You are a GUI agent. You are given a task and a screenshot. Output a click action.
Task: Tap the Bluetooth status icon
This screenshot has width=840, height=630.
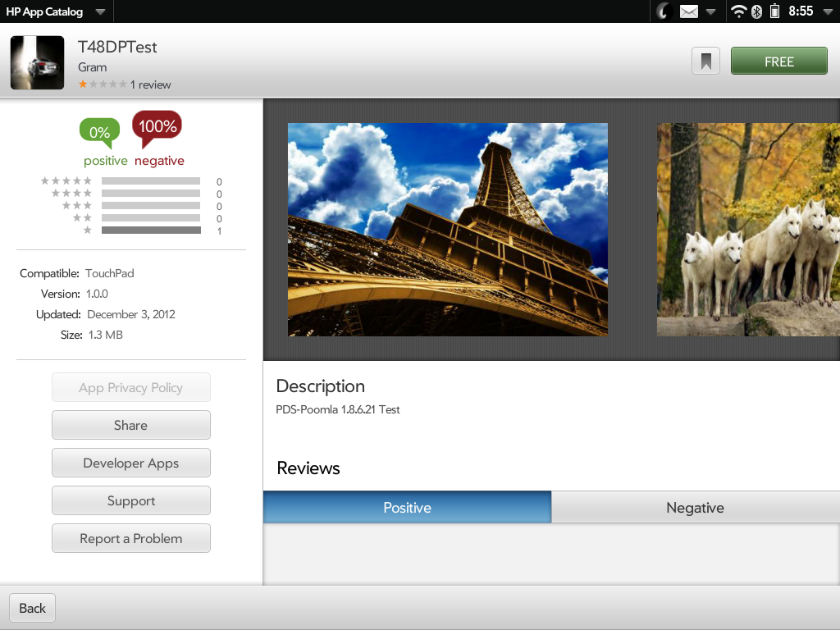[757, 11]
